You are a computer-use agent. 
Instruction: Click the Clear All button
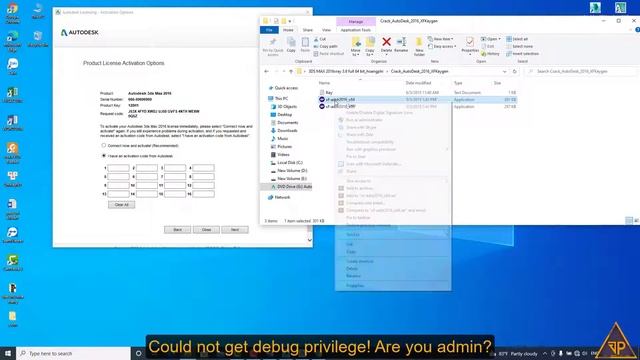[x=122, y=204]
